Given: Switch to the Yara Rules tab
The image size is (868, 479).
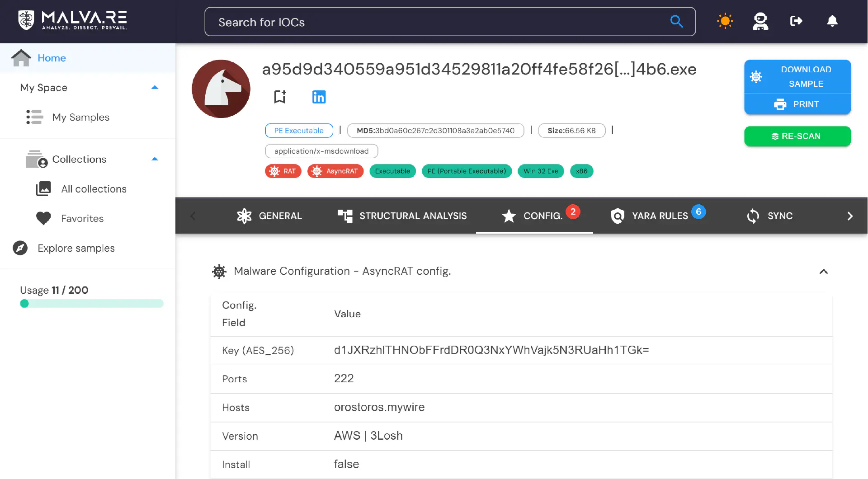Looking at the screenshot, I should tap(658, 216).
